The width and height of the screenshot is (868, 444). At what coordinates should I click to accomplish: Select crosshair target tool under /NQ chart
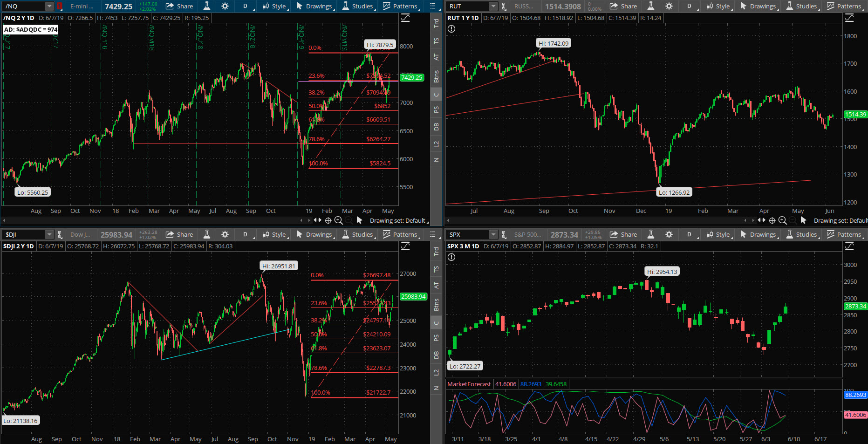[328, 220]
